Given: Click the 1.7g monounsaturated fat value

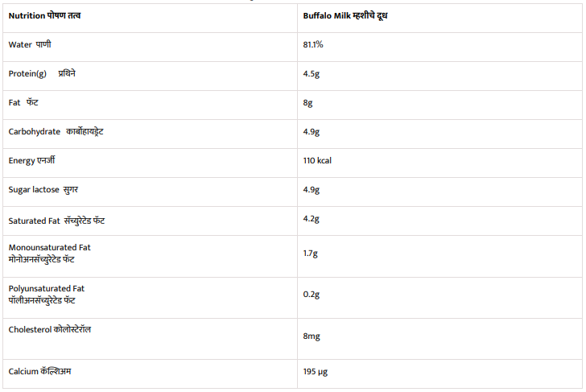Looking at the screenshot, I should pos(311,254).
